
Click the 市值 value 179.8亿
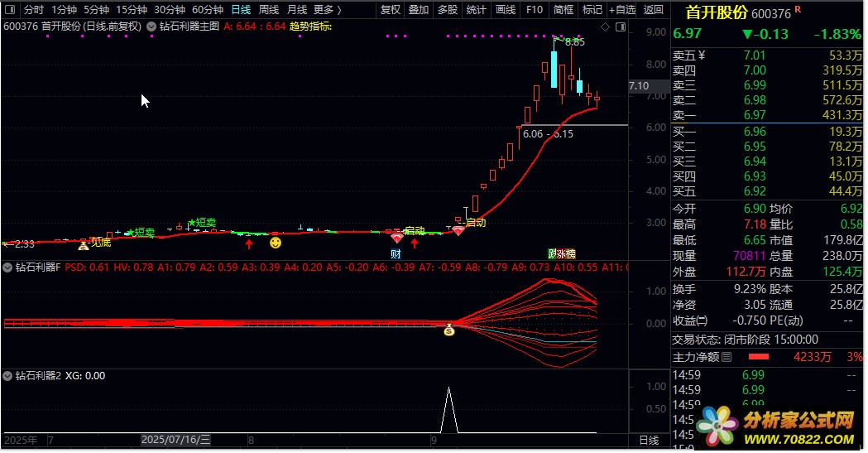pyautogui.click(x=843, y=240)
